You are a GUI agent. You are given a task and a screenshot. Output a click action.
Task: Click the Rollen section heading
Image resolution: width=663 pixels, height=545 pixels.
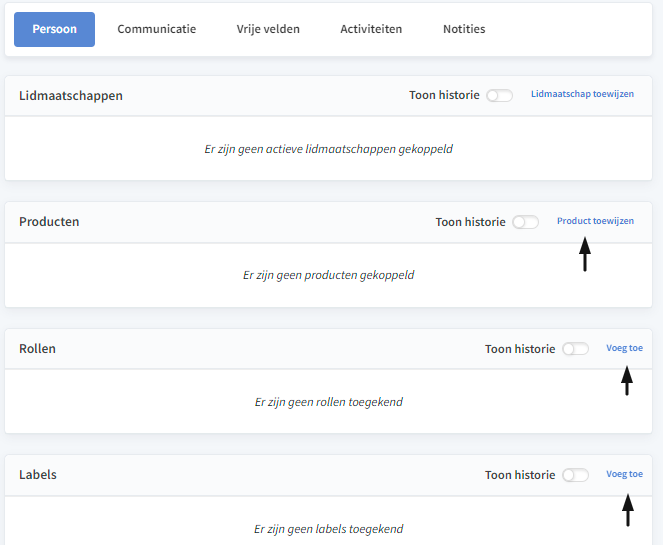point(37,348)
